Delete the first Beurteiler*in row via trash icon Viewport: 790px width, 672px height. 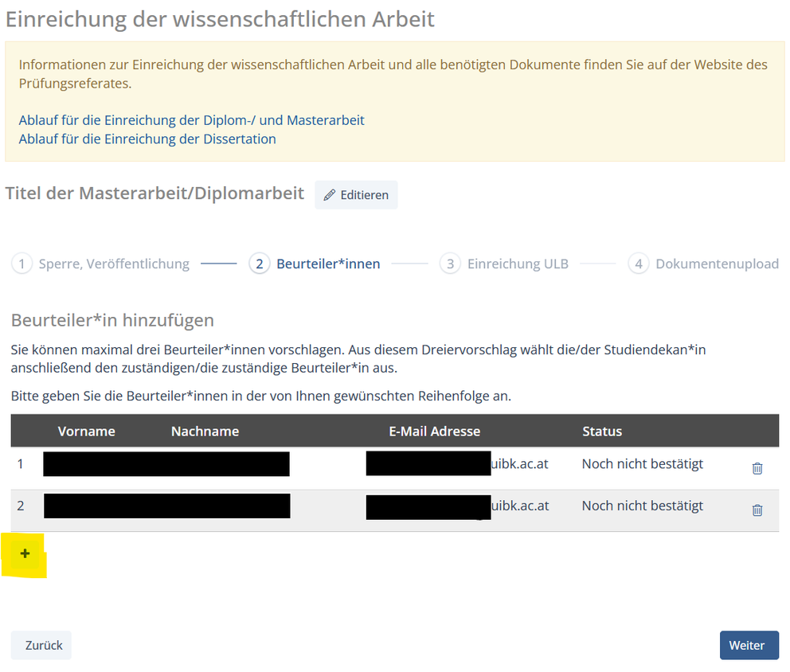[757, 468]
